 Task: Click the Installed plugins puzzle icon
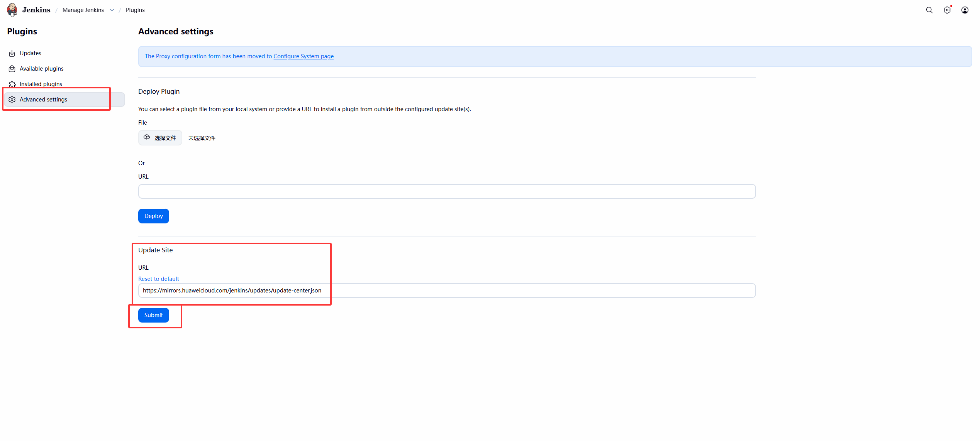coord(12,84)
